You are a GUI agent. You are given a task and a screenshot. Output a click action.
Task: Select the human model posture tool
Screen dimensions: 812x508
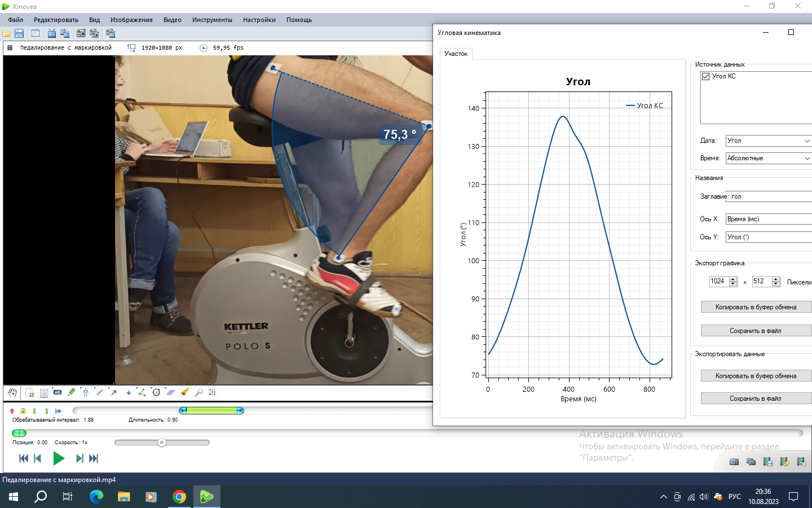[x=85, y=392]
